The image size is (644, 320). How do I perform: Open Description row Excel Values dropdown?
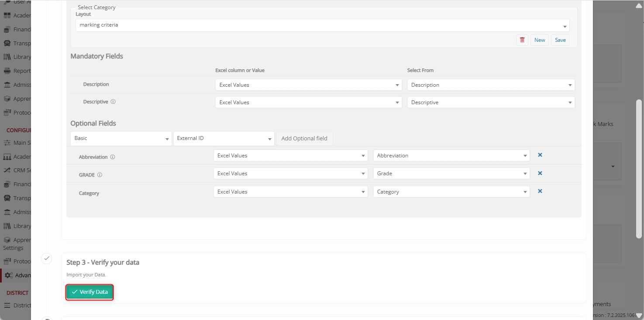(308, 85)
